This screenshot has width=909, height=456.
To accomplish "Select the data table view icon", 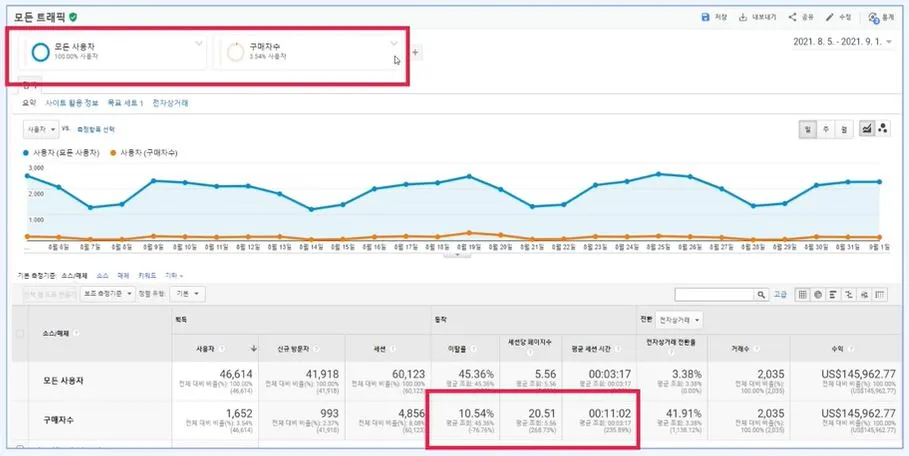I will tap(803, 294).
